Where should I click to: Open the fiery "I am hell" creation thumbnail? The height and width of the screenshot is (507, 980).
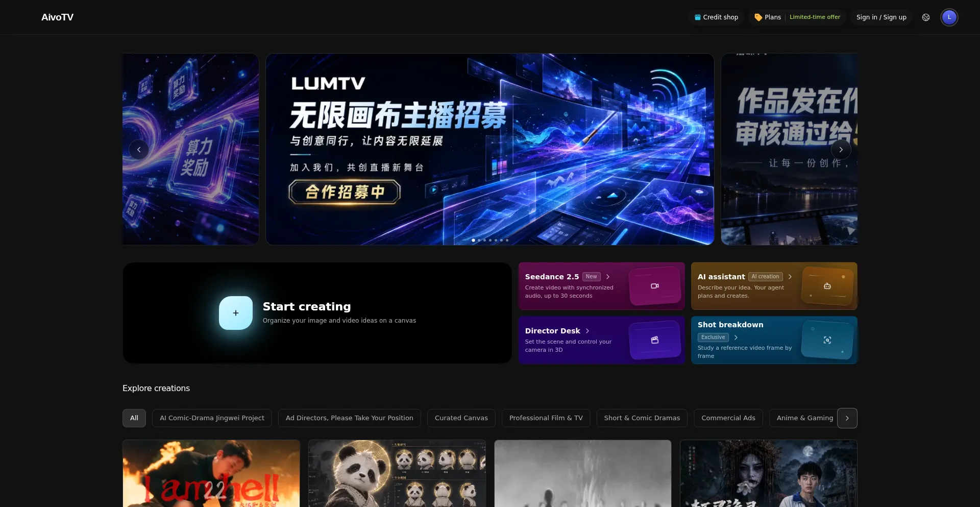[x=211, y=473]
